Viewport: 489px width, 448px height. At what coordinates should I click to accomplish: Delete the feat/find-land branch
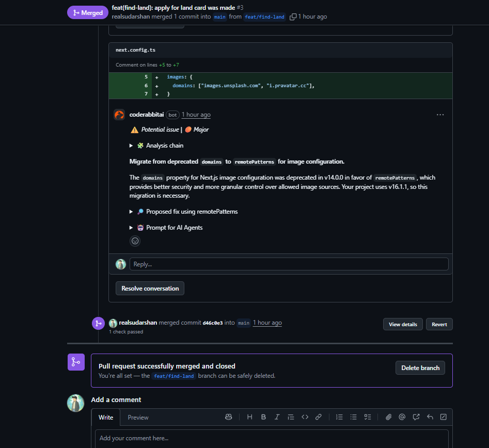click(420, 367)
